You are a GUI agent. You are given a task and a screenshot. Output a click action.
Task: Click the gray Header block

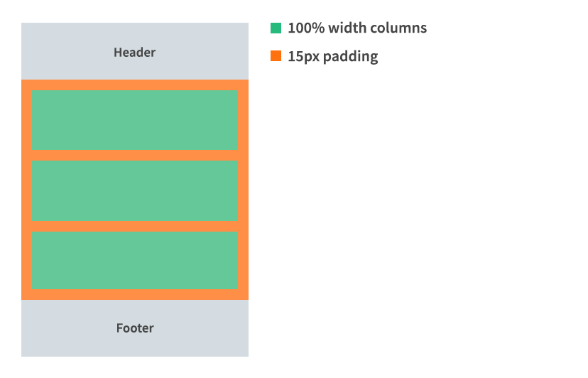coord(135,52)
